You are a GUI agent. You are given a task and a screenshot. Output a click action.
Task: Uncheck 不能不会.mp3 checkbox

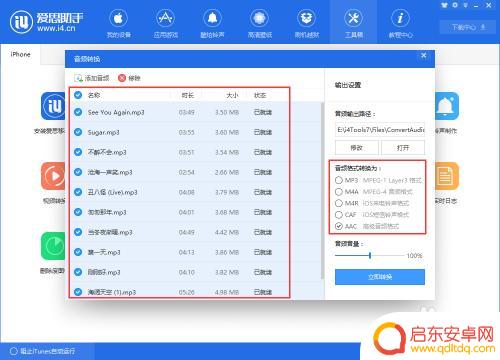pyautogui.click(x=78, y=152)
